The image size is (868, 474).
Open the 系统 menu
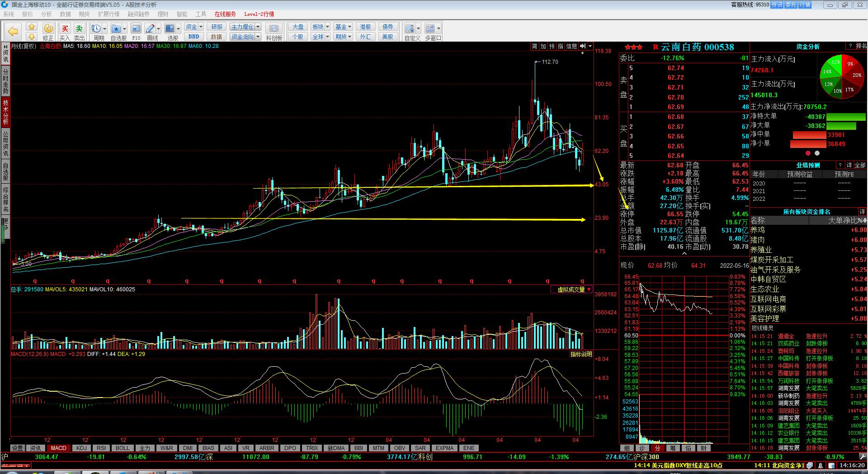(x=9, y=14)
